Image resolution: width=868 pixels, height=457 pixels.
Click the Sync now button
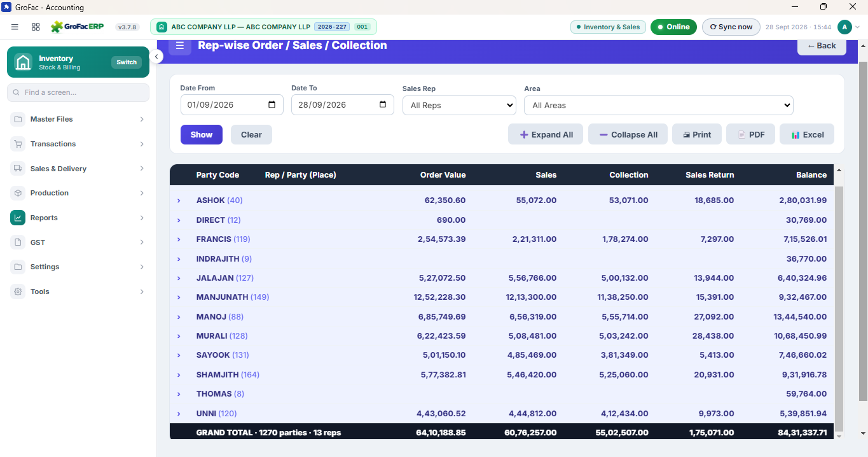coord(731,27)
